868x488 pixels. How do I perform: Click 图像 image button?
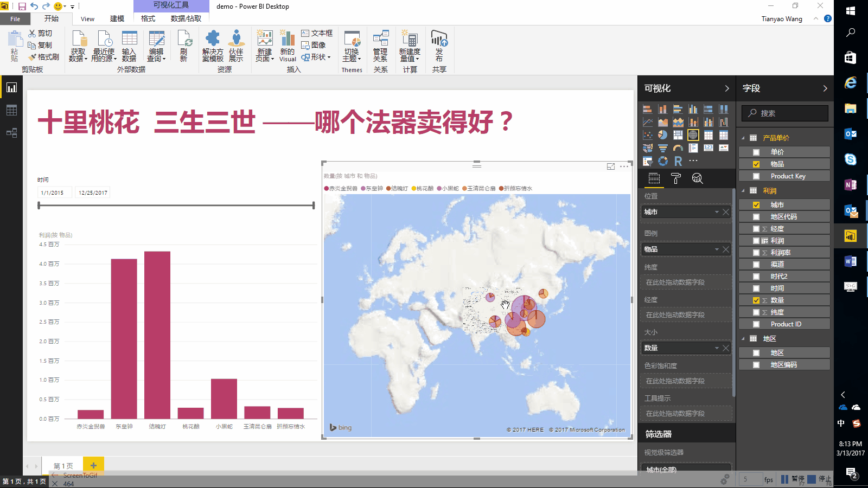(314, 45)
